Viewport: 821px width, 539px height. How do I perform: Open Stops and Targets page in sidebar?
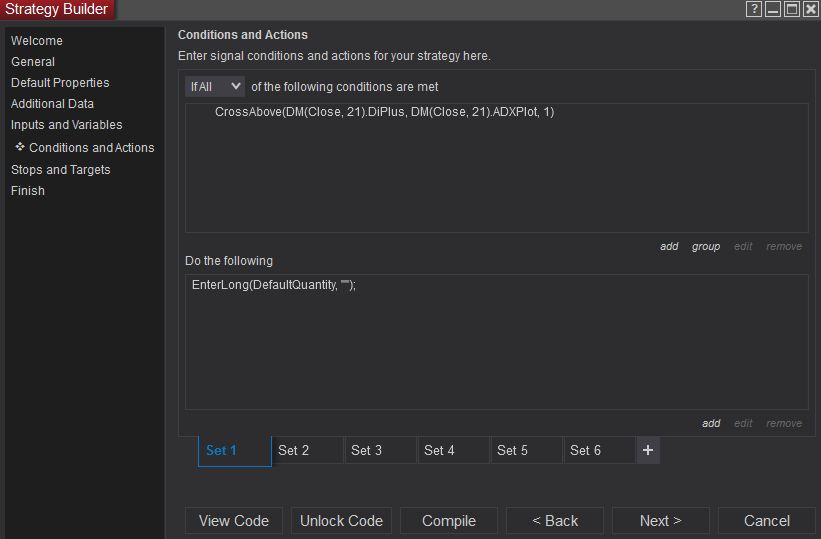coord(61,170)
